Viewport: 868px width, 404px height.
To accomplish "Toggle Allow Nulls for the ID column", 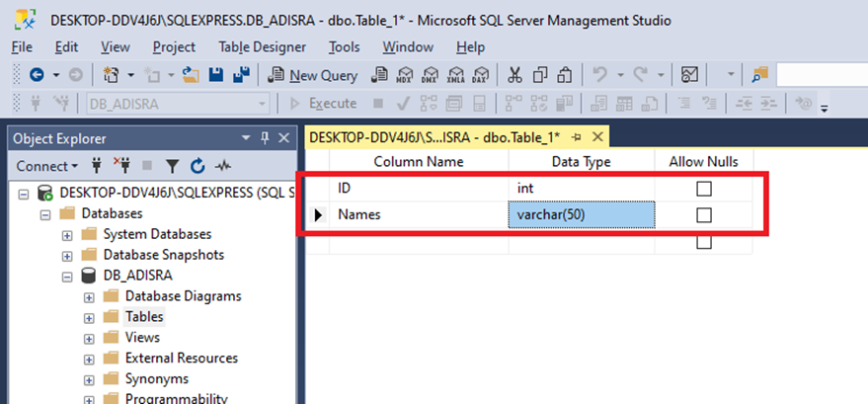I will coord(704,189).
